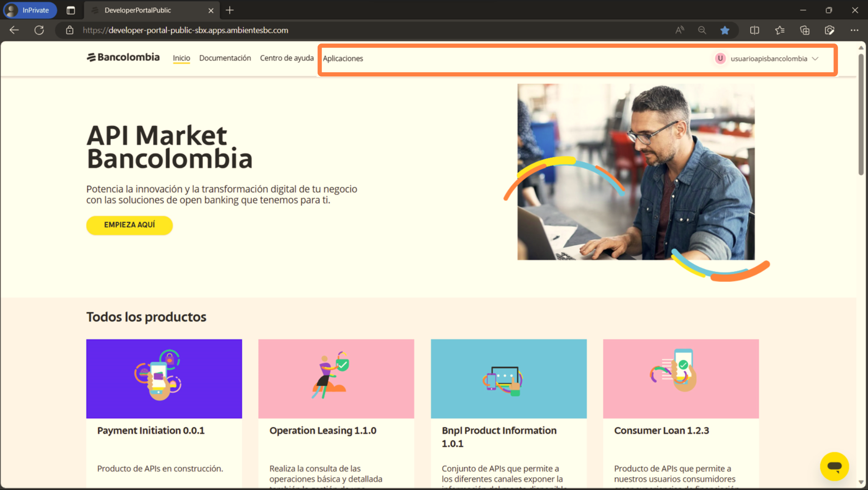Open the browser Settings and more menu

coord(854,30)
